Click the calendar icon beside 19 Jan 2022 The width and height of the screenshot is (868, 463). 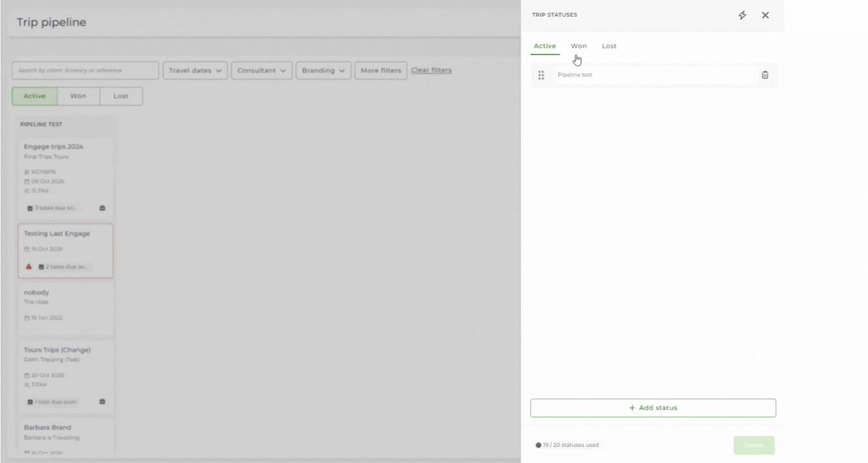[x=27, y=318]
